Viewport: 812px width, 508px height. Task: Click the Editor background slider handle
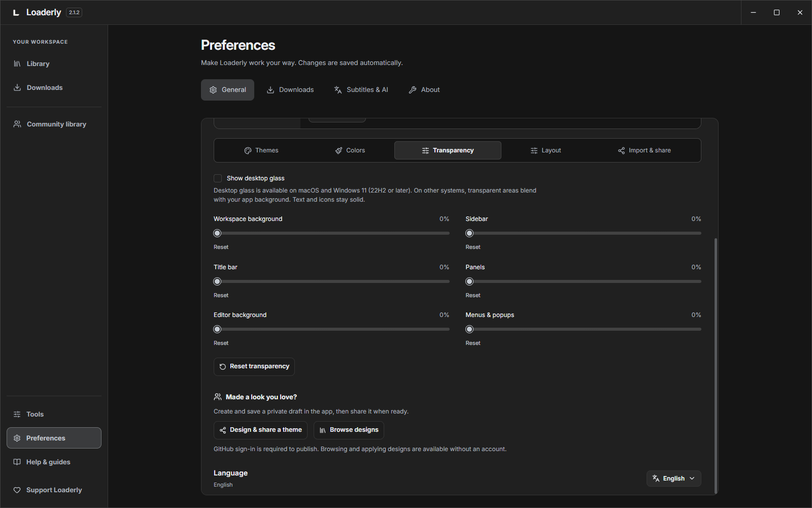click(x=217, y=329)
